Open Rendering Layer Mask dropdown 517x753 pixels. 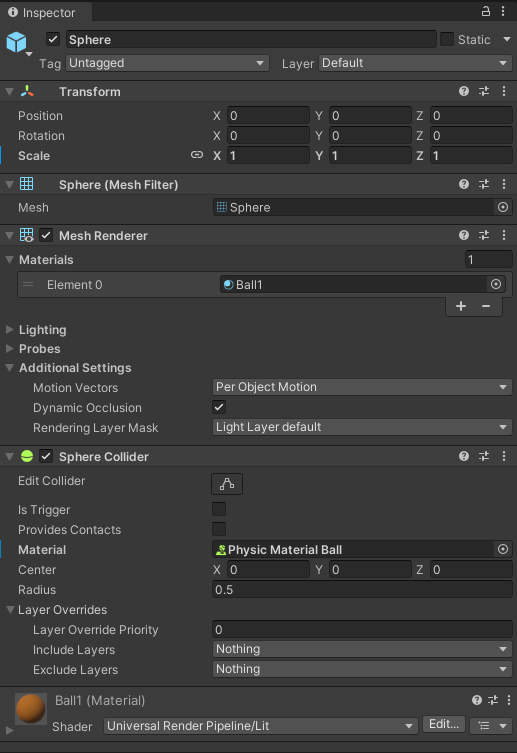click(x=362, y=427)
